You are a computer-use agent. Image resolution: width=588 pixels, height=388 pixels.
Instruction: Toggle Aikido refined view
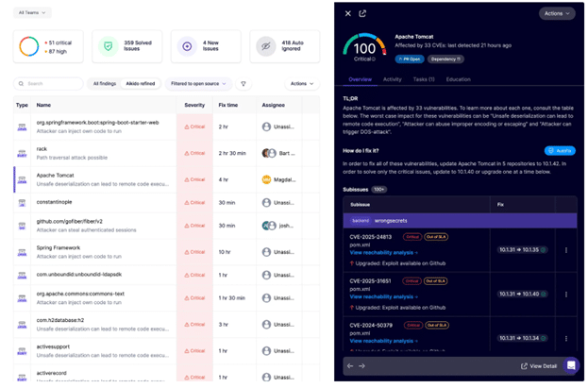[x=141, y=84]
